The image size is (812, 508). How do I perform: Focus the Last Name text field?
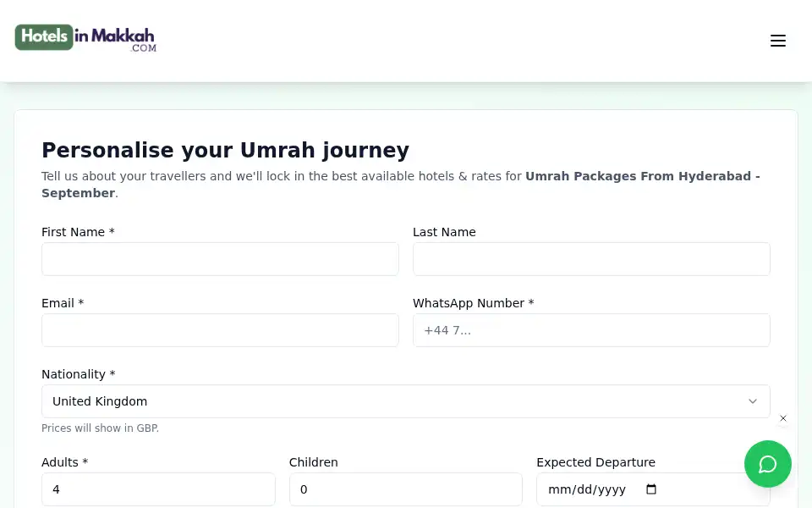[x=591, y=259]
